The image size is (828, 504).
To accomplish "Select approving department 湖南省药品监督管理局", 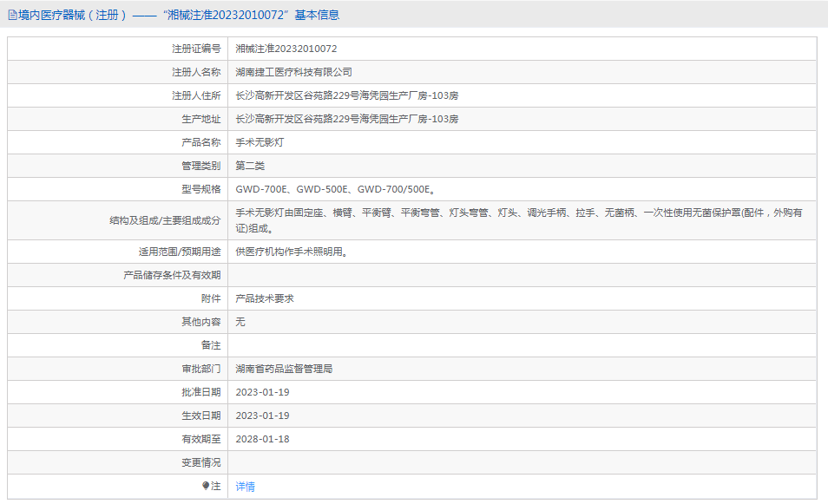I will coord(284,369).
